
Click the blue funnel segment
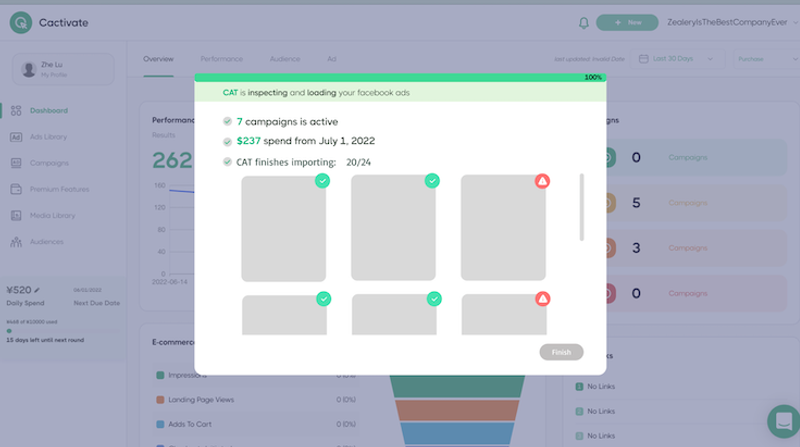tap(457, 434)
